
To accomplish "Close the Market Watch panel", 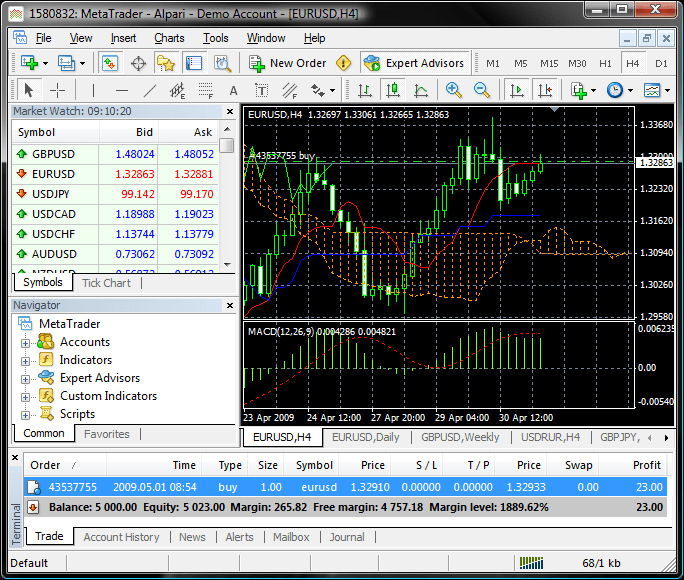I will (x=230, y=112).
